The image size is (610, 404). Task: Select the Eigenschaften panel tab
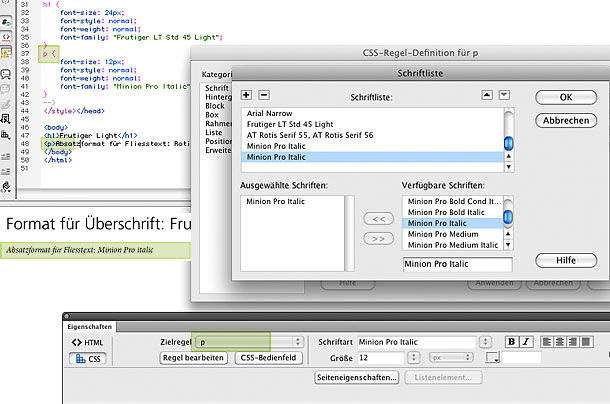click(91, 325)
